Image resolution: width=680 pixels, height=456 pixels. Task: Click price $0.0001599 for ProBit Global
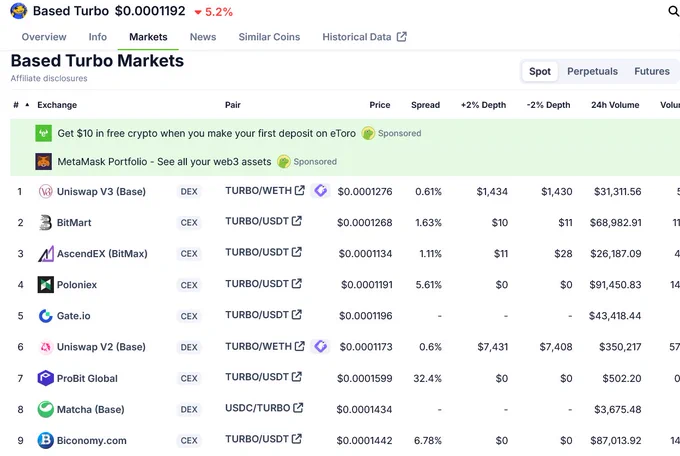click(x=365, y=378)
